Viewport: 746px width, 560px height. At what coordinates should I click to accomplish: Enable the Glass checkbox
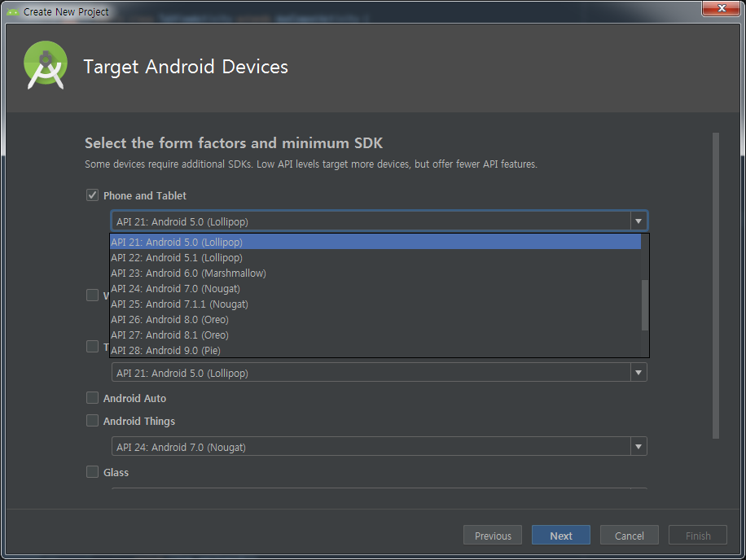coord(92,471)
